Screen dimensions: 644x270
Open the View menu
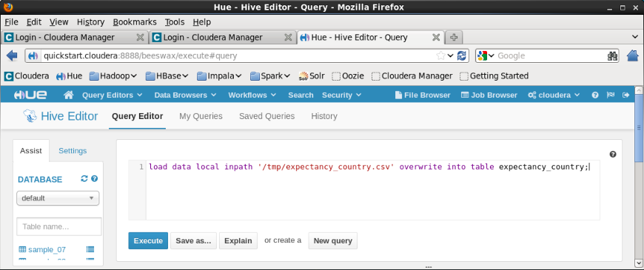point(59,22)
